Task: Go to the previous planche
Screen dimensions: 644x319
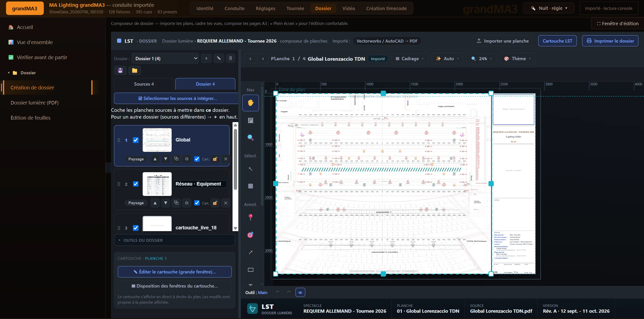Action: (x=250, y=59)
